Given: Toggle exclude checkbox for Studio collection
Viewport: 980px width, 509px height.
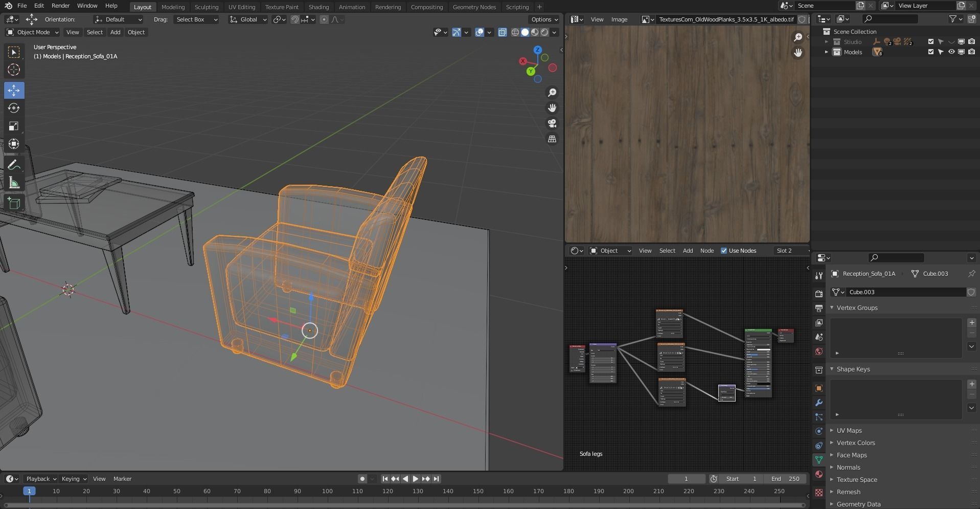Looking at the screenshot, I should point(931,42).
